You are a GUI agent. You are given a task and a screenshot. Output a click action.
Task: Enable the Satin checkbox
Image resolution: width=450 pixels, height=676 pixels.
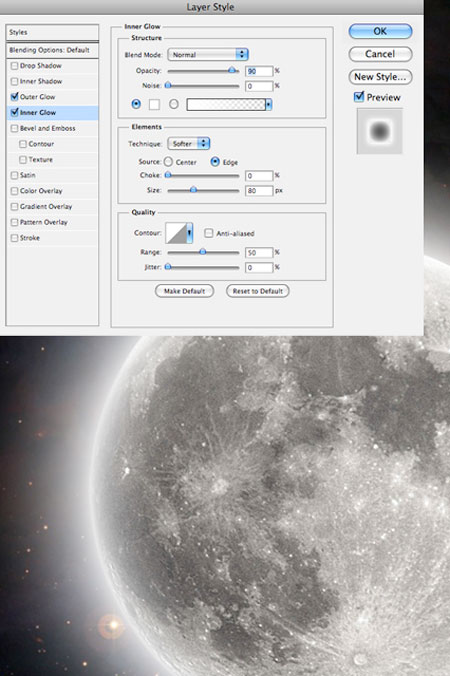[14, 175]
